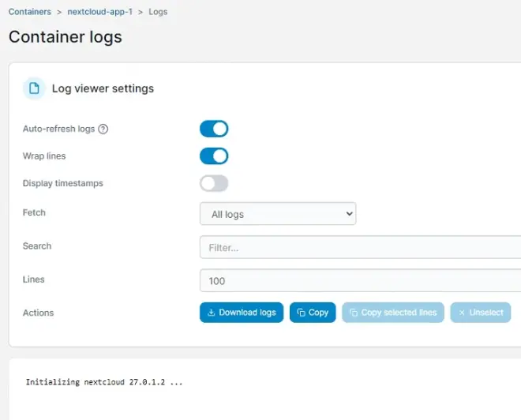Click the Lines number field showing 100
Viewport: 521px width, 420px height.
pyautogui.click(x=360, y=281)
